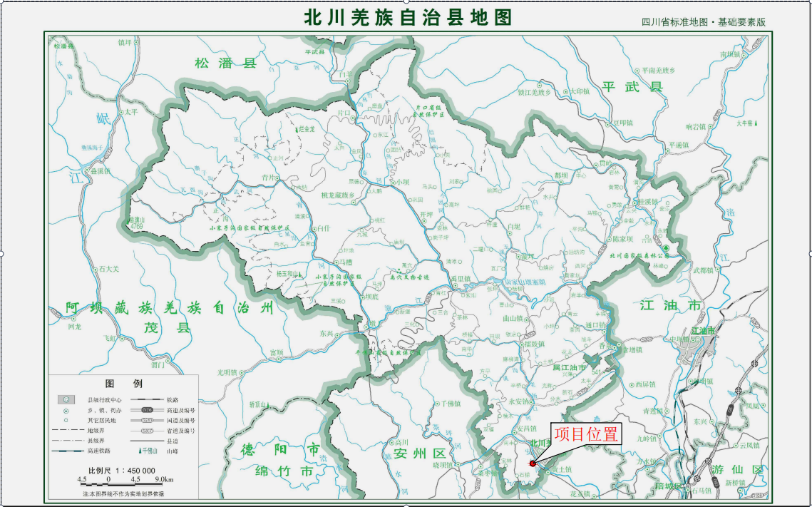
Task: Click the 松潘县 county label
Action: 225,63
